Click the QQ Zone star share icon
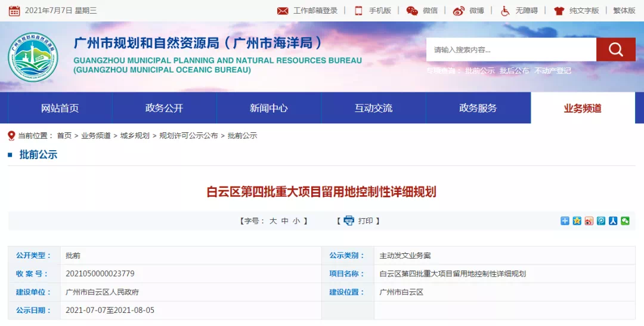The height and width of the screenshot is (326, 644). [577, 221]
